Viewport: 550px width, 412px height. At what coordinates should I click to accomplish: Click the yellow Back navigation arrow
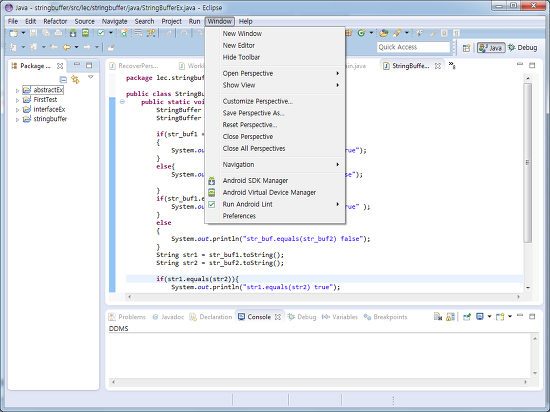coord(66,47)
